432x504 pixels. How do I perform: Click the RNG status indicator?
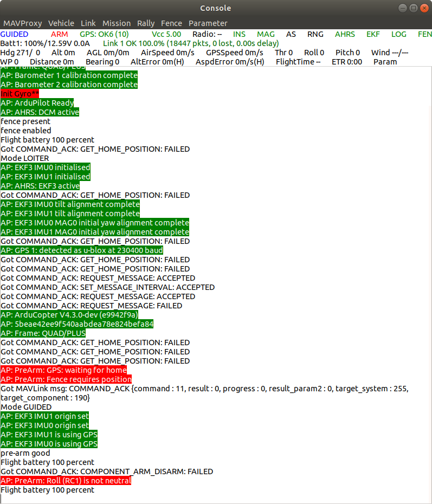click(x=315, y=34)
